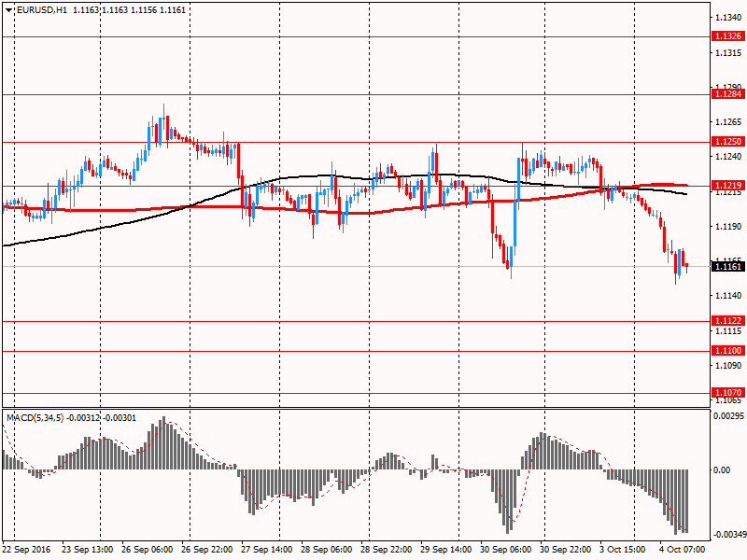Image resolution: width=747 pixels, height=560 pixels.
Task: Click the 26 Sep 22:00 time axis label
Action: click(206, 549)
